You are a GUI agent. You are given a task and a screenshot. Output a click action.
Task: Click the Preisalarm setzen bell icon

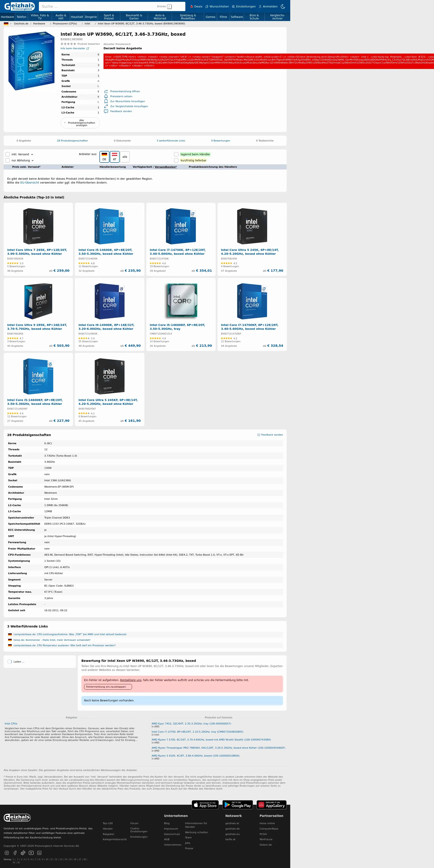(106, 96)
